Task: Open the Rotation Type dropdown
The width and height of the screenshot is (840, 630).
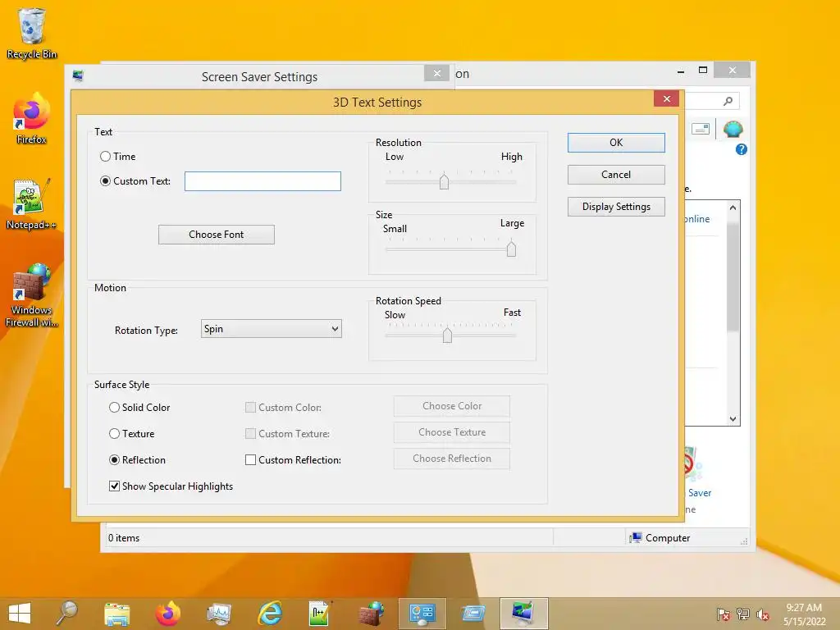Action: pyautogui.click(x=272, y=329)
